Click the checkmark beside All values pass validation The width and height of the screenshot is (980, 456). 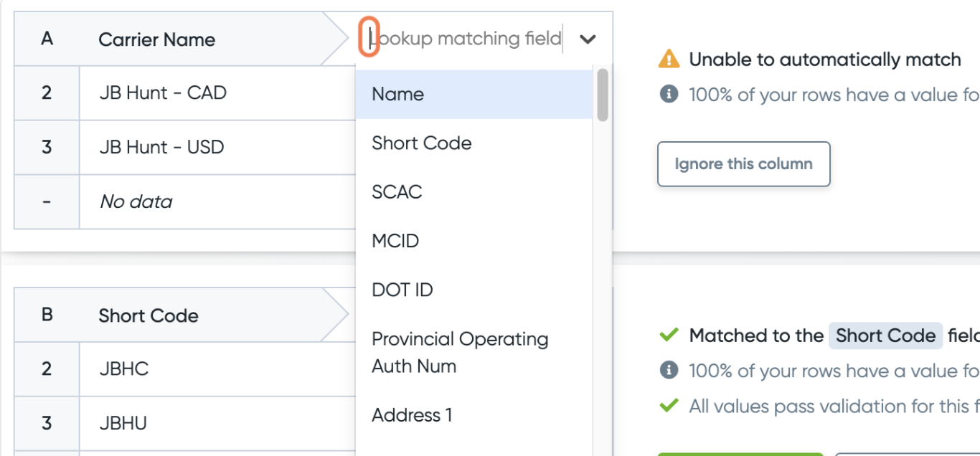(x=669, y=406)
